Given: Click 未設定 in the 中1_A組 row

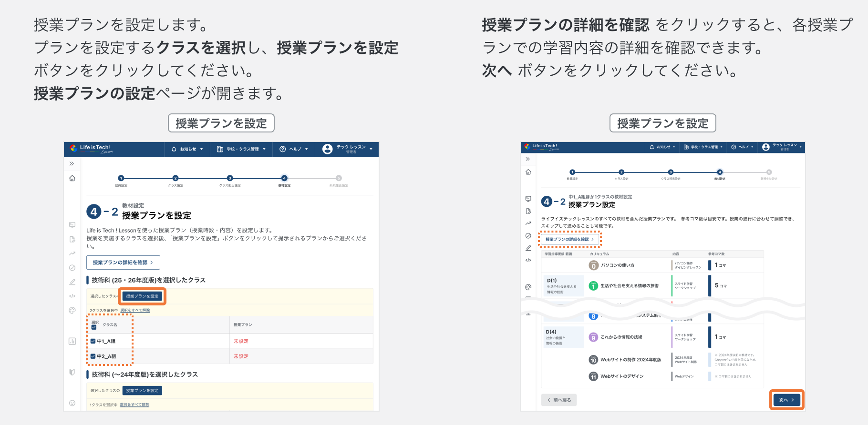Looking at the screenshot, I should [x=241, y=341].
